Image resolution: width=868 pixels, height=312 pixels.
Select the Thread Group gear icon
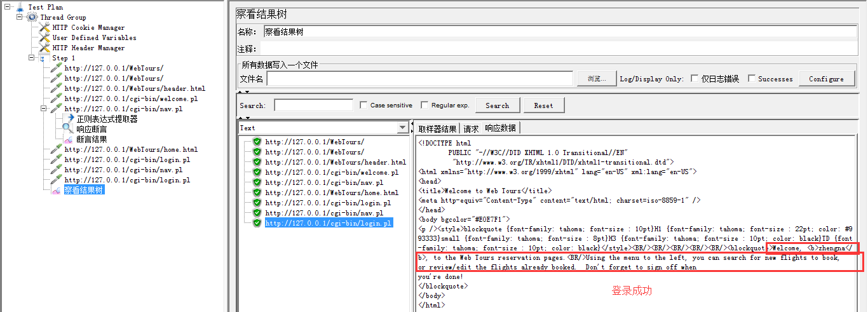[x=32, y=17]
